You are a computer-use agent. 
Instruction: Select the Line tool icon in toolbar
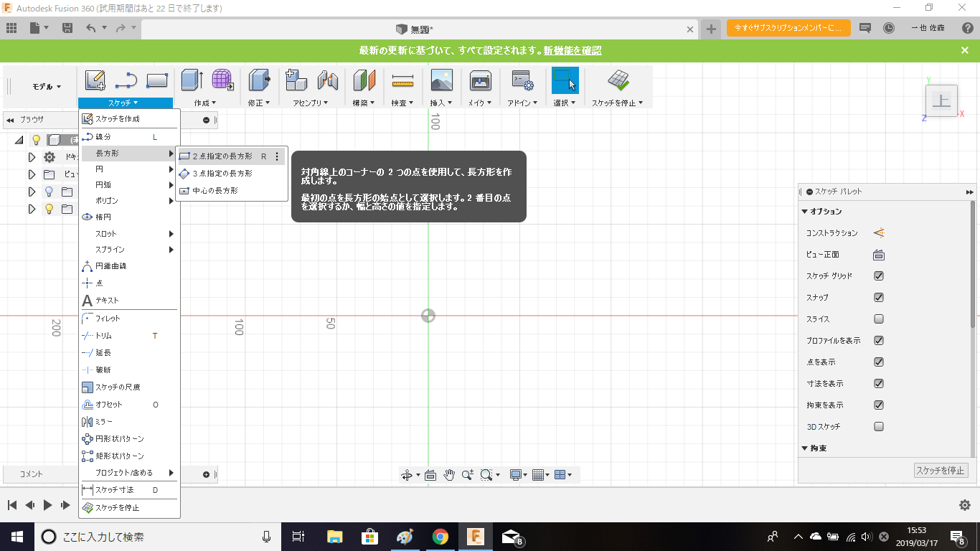click(x=126, y=80)
